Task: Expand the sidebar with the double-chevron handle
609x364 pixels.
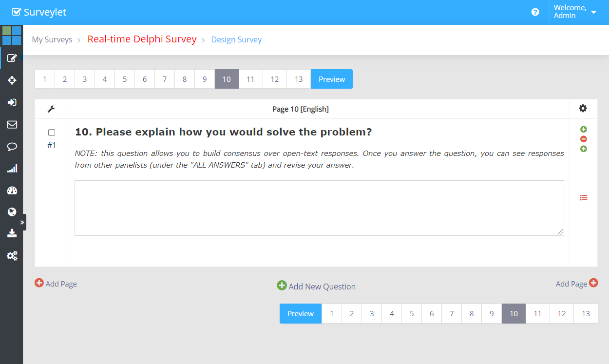Action: click(x=22, y=222)
